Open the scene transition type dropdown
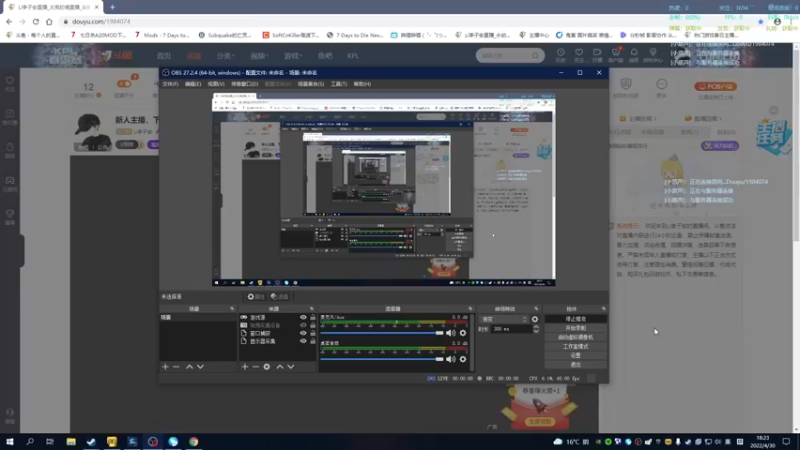Screen dimensions: 800x450 click(x=504, y=319)
